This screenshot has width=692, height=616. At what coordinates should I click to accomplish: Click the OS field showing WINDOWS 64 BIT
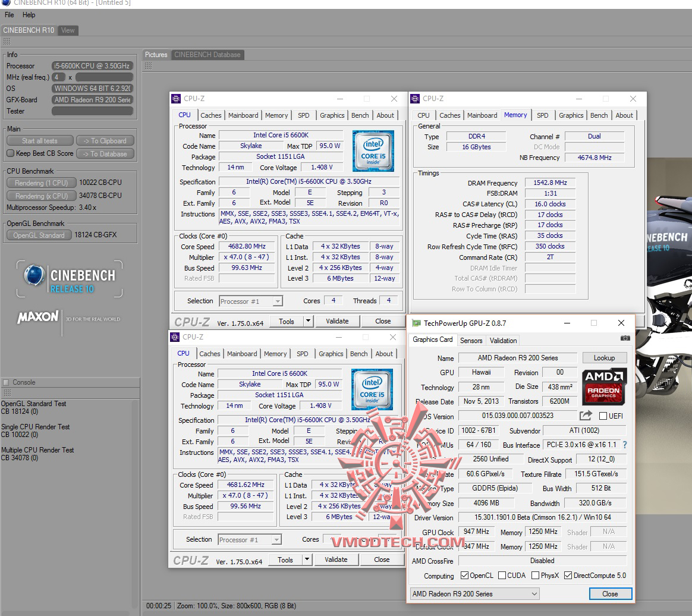coord(92,88)
